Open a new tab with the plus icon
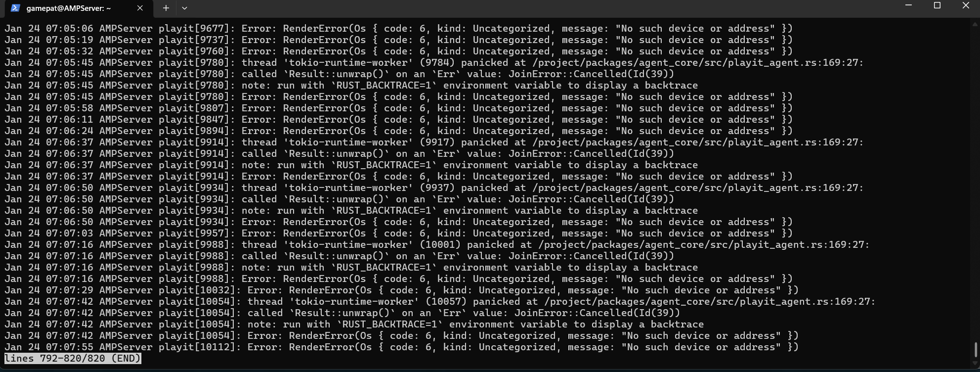 click(x=166, y=8)
